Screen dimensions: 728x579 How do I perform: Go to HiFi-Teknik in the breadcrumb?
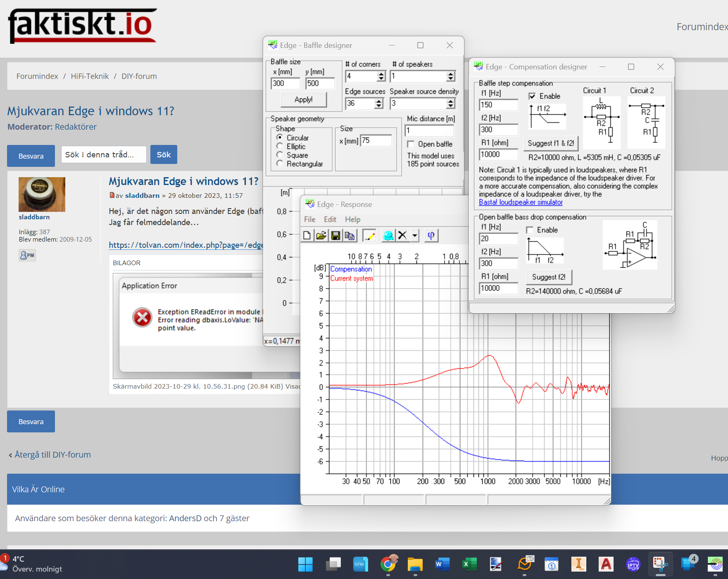(90, 76)
